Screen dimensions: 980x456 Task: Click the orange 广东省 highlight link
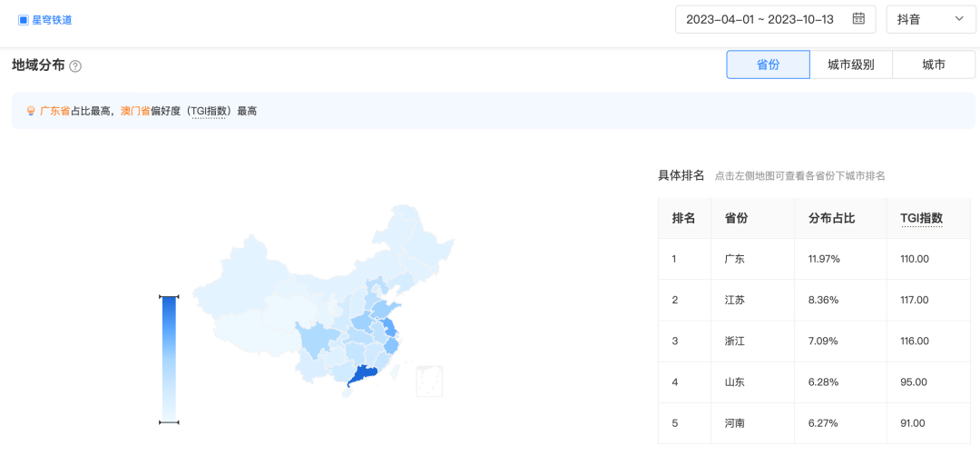pos(55,112)
